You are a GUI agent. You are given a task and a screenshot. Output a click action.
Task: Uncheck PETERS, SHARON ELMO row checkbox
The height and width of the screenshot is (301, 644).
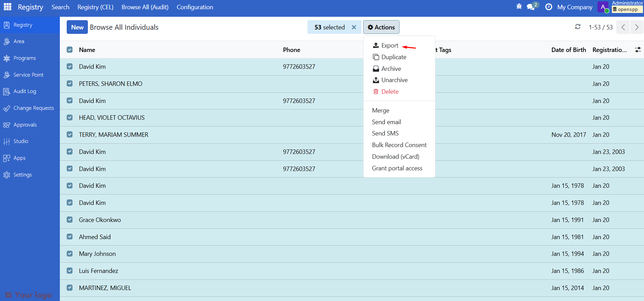point(70,83)
